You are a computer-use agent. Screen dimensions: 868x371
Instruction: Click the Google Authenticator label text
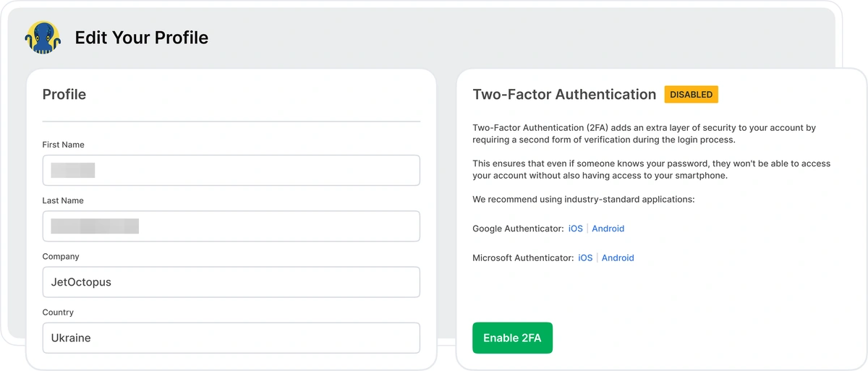click(518, 229)
